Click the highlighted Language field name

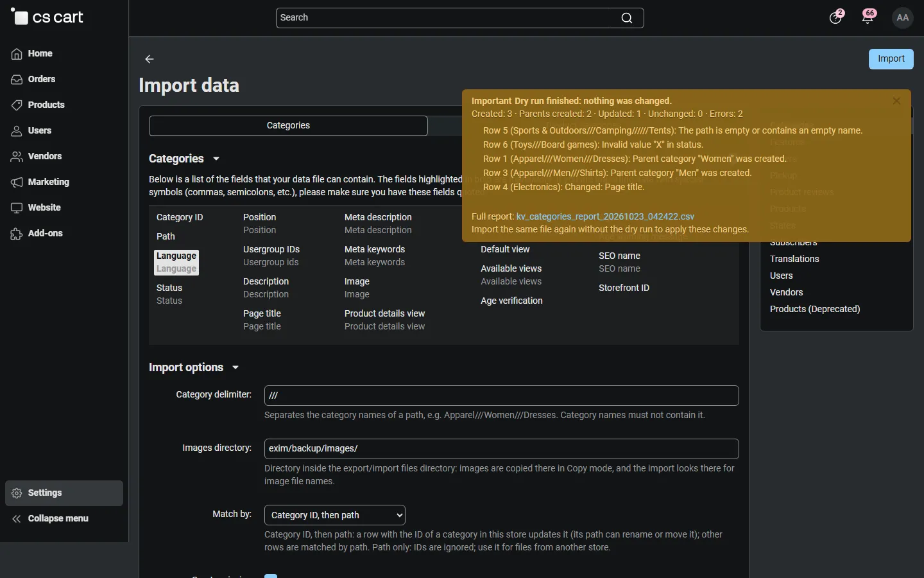[176, 256]
